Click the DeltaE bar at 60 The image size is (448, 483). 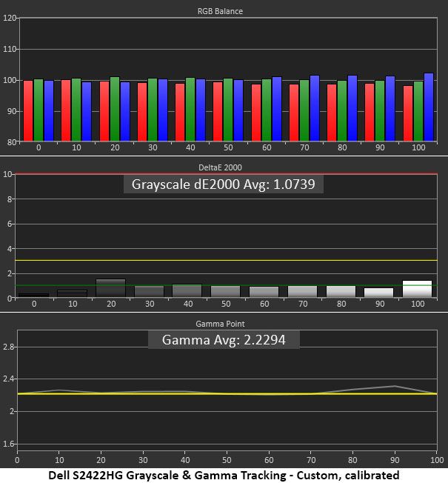(x=264, y=292)
